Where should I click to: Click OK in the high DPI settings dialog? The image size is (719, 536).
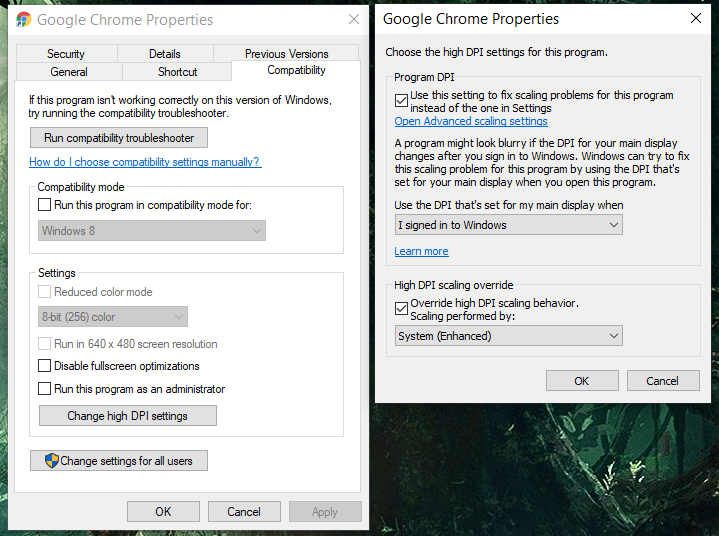582,381
